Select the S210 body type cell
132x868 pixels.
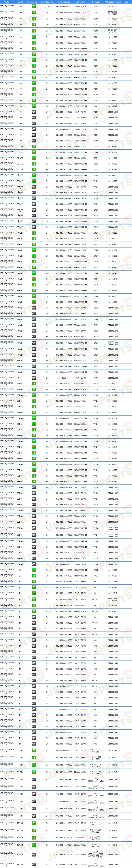point(96,227)
